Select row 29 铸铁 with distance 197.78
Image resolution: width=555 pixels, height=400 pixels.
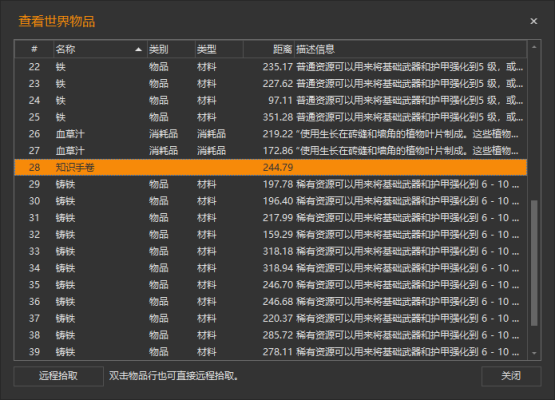271,184
